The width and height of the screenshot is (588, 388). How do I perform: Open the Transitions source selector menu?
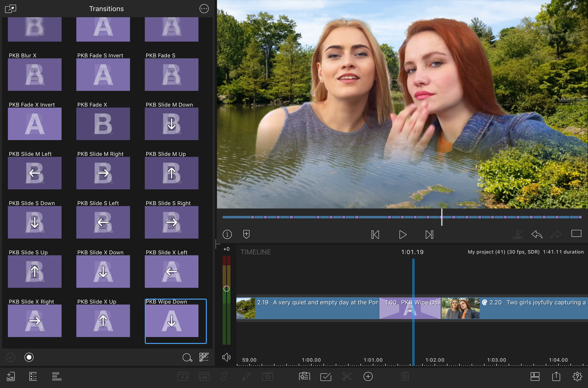tap(11, 9)
